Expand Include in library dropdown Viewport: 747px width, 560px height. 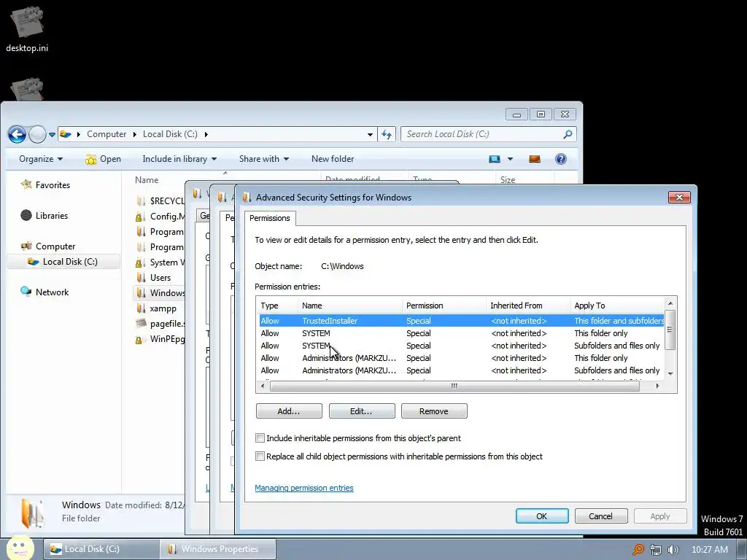pos(179,159)
